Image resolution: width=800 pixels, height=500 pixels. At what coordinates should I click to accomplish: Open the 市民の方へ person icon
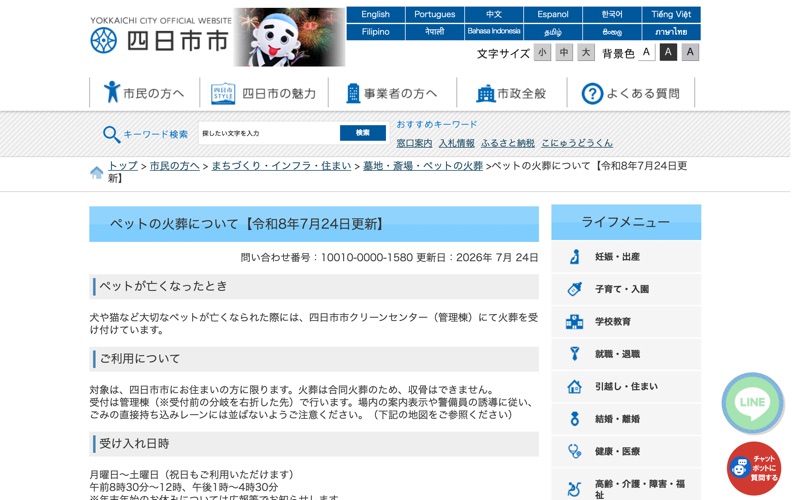112,92
